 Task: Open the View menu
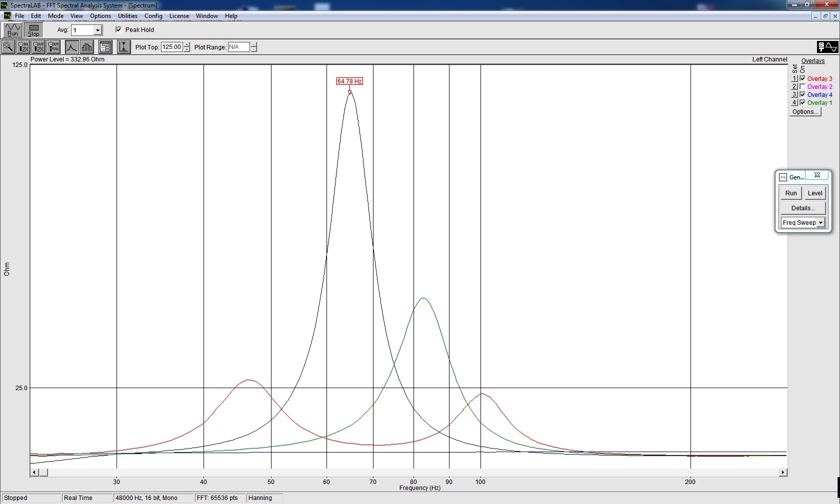[x=76, y=16]
